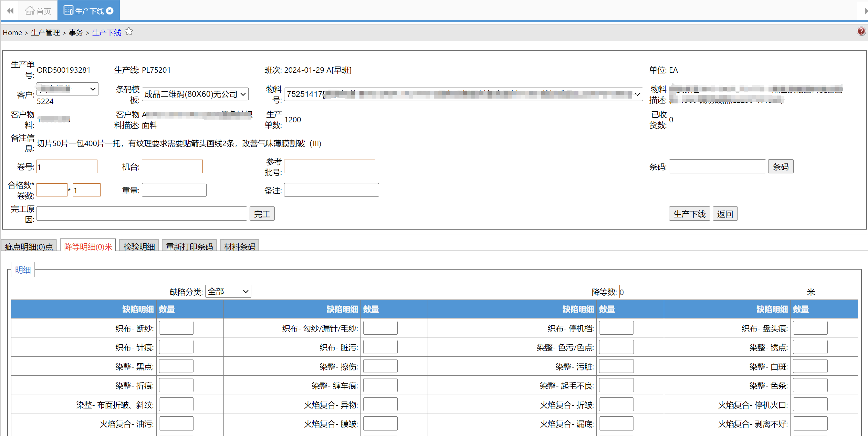
Task: Open the 客户 dropdown
Action: pyautogui.click(x=67, y=89)
